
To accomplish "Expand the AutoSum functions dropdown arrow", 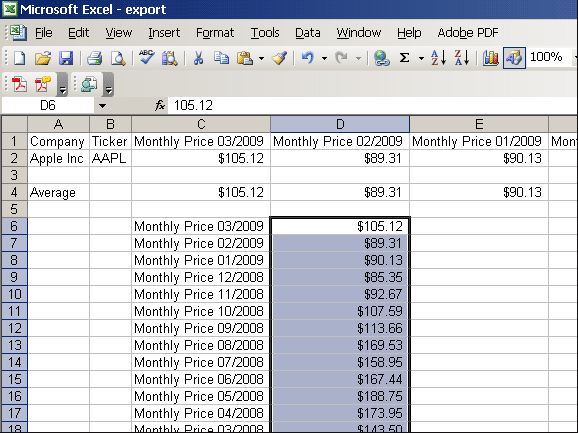I will pyautogui.click(x=421, y=58).
